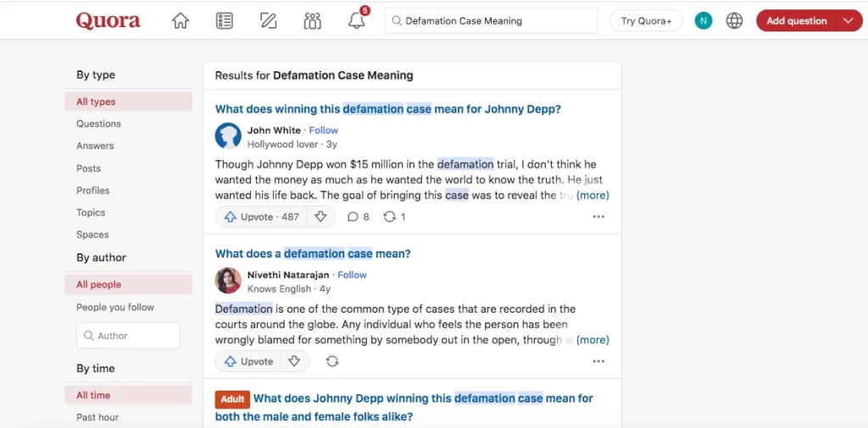The image size is (868, 428).
Task: Open the Spaces people icon
Action: coord(313,21)
